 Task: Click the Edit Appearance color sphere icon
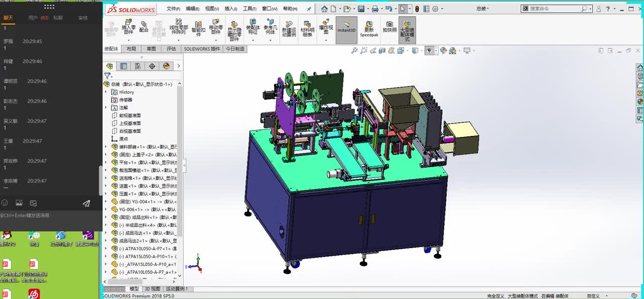coord(443,50)
